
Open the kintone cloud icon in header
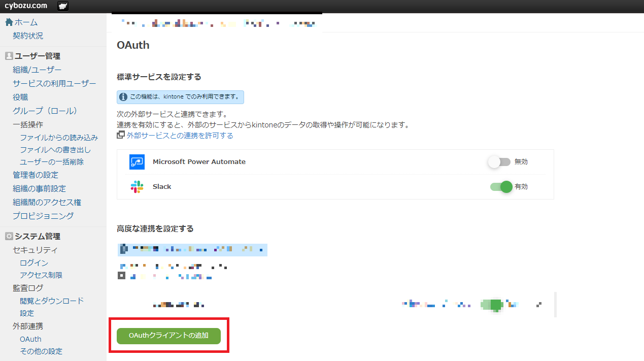pos(63,6)
